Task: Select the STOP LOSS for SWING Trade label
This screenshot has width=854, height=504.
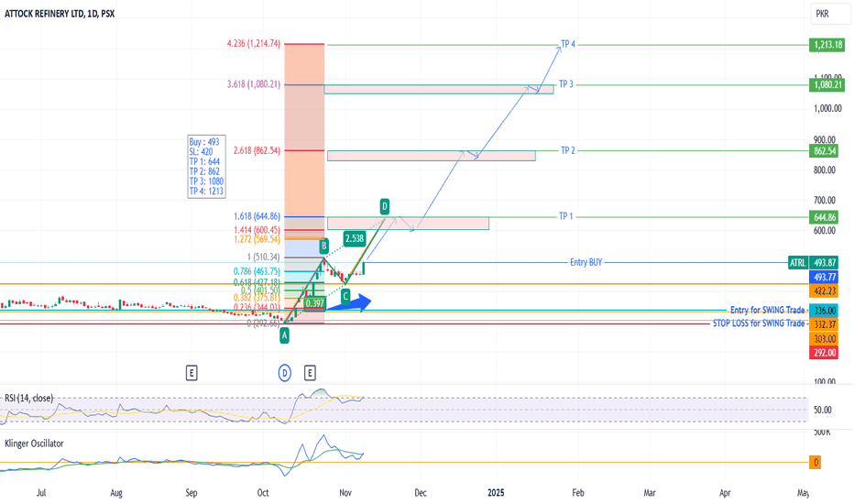Action: 759,323
